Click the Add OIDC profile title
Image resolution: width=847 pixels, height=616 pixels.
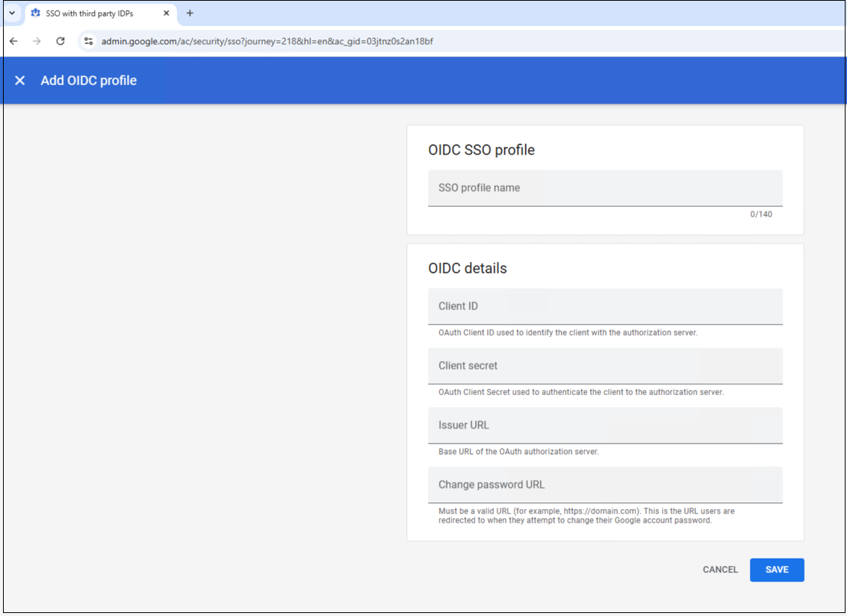tap(89, 81)
